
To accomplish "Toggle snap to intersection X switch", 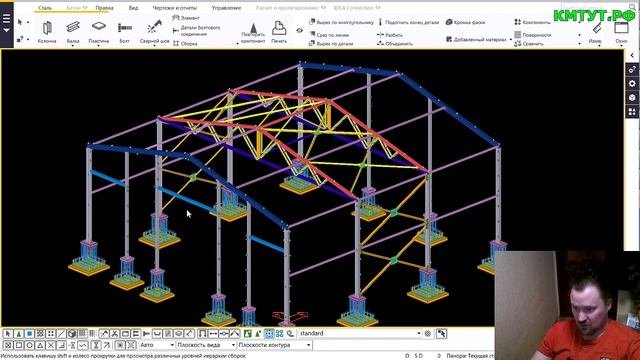I will (51, 345).
